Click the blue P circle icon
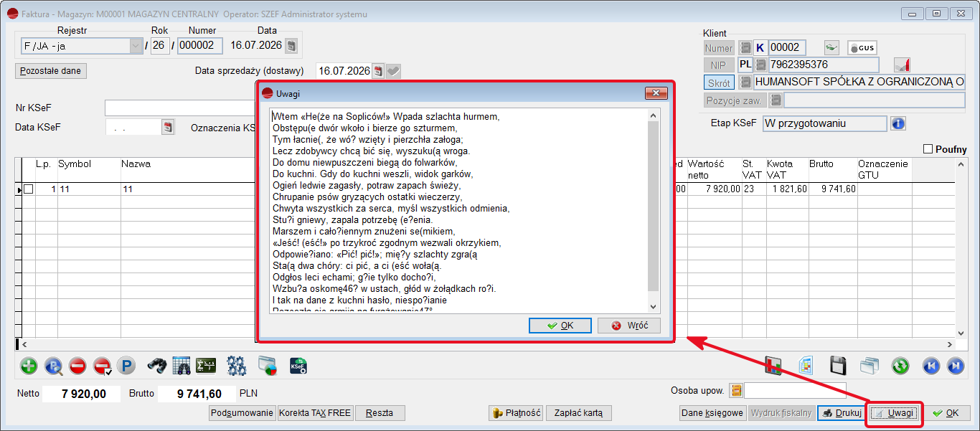This screenshot has height=431, width=980. pyautogui.click(x=126, y=366)
